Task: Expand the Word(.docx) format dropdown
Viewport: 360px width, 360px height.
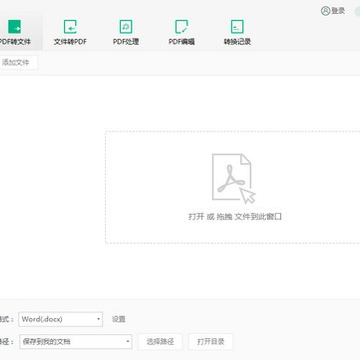Action: (61, 319)
